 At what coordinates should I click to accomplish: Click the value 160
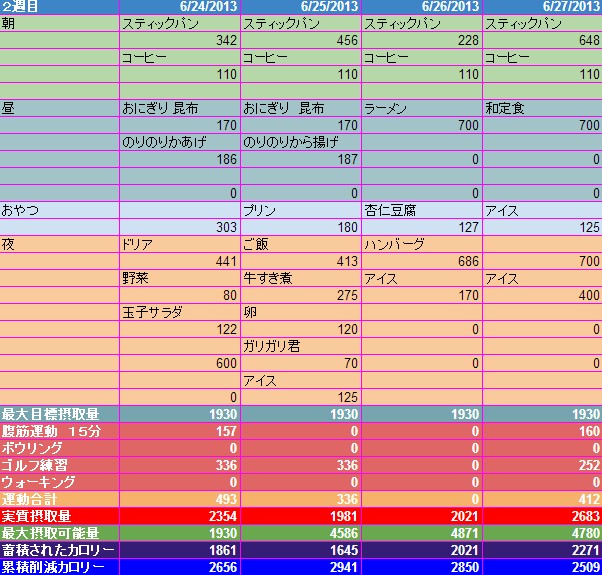(543, 431)
